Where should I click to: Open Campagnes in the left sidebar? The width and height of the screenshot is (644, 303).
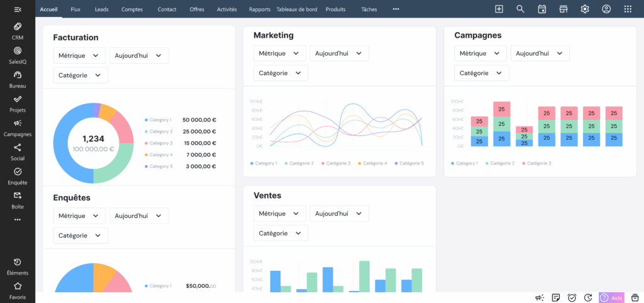(17, 128)
